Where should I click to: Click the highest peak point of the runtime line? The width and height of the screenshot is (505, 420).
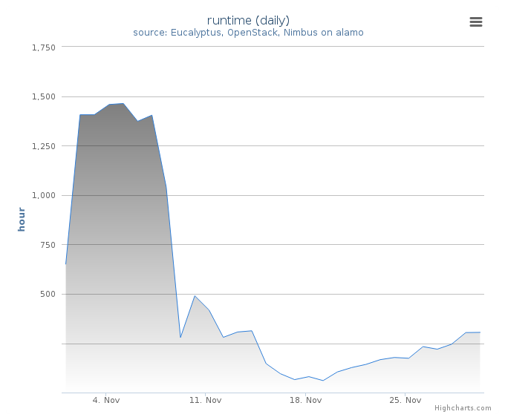click(x=123, y=104)
